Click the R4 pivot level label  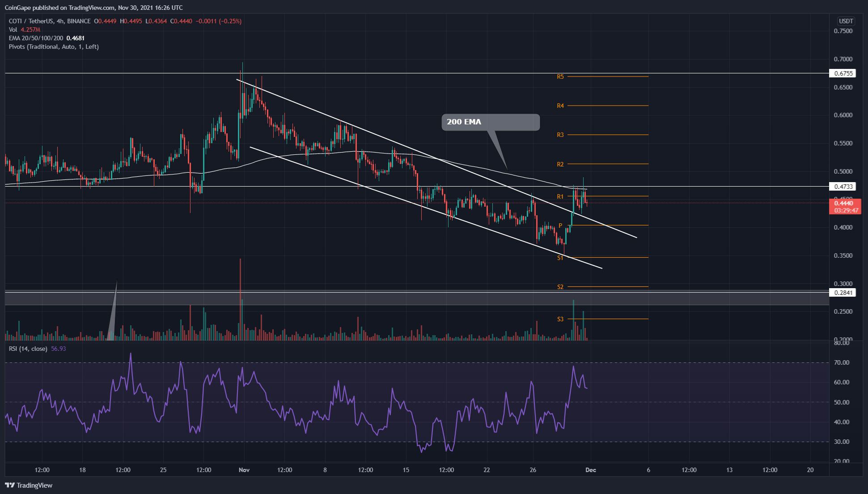pos(560,106)
